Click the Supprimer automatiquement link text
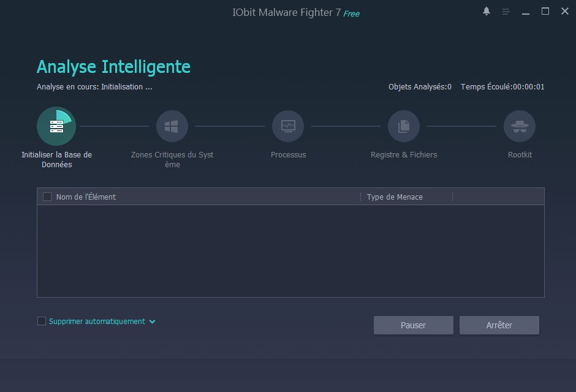Viewport: 576px width, 392px height. pyautogui.click(x=97, y=322)
